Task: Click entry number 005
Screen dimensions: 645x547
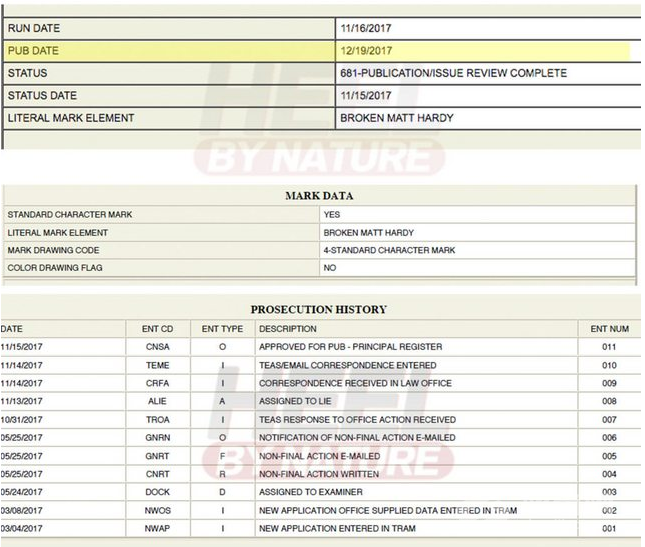Action: click(x=609, y=456)
